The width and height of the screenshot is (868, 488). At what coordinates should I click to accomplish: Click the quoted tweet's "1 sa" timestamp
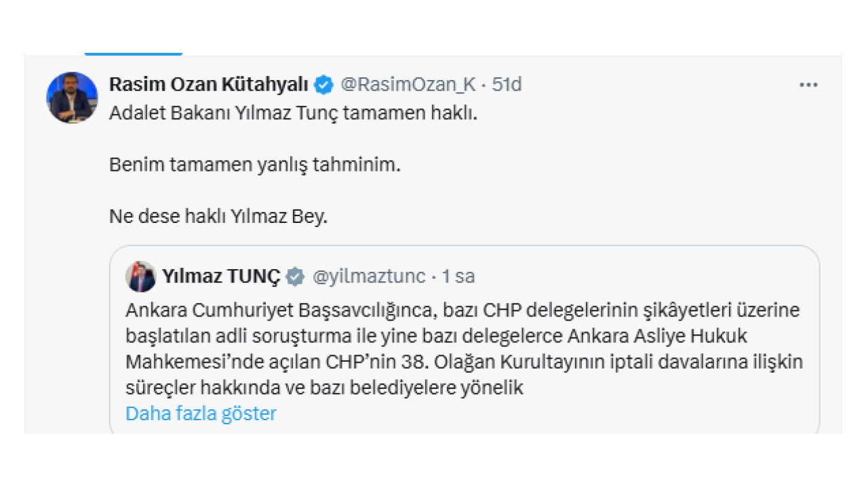(x=458, y=277)
